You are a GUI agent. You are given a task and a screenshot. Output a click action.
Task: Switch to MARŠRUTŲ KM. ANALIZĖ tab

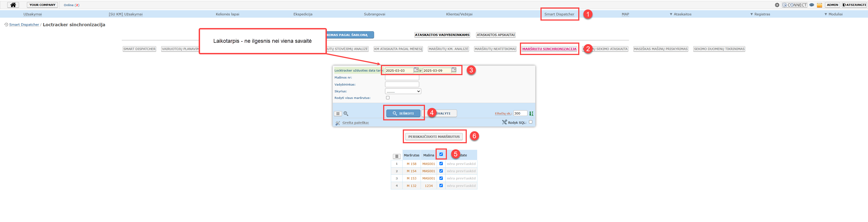point(448,49)
